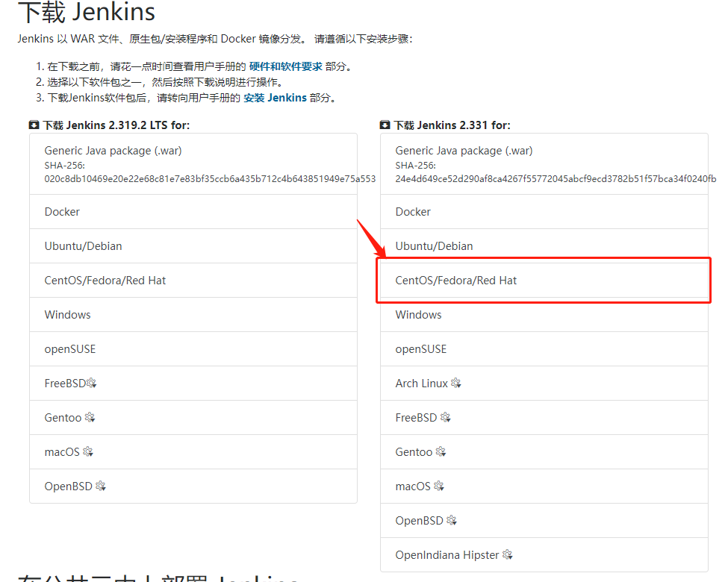Choose openSUSE under Jenkins 2.331
728x582 pixels.
coord(544,349)
